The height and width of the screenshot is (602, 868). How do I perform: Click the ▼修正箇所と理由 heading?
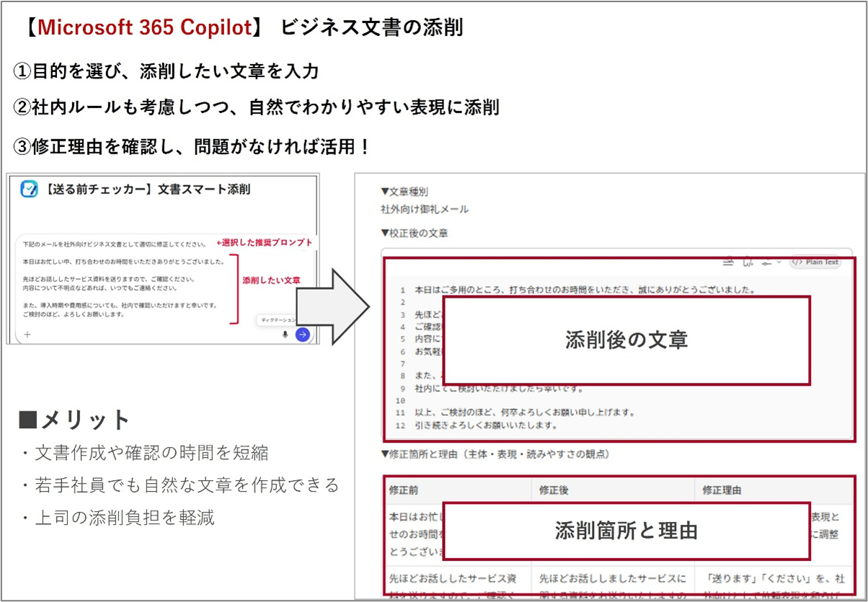click(x=495, y=454)
